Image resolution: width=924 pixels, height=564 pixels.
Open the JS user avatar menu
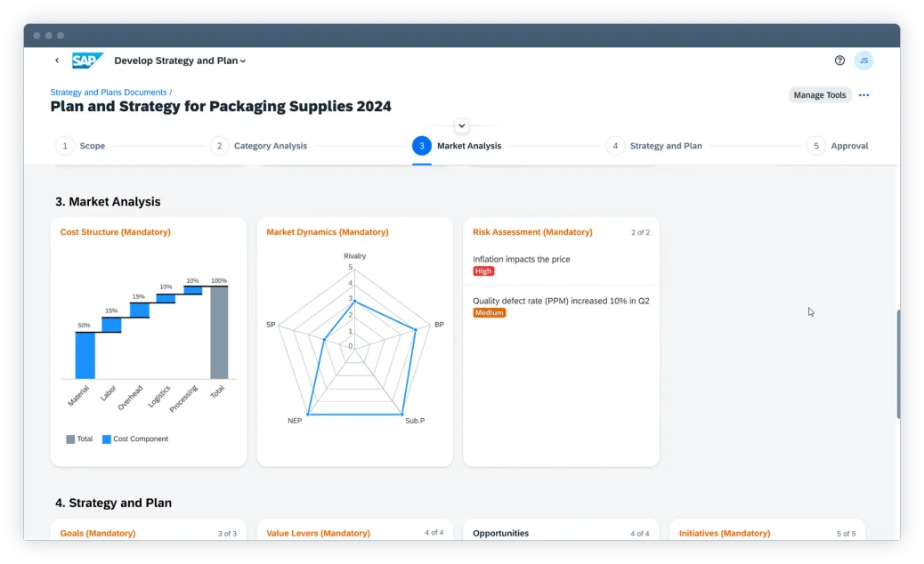pos(863,60)
